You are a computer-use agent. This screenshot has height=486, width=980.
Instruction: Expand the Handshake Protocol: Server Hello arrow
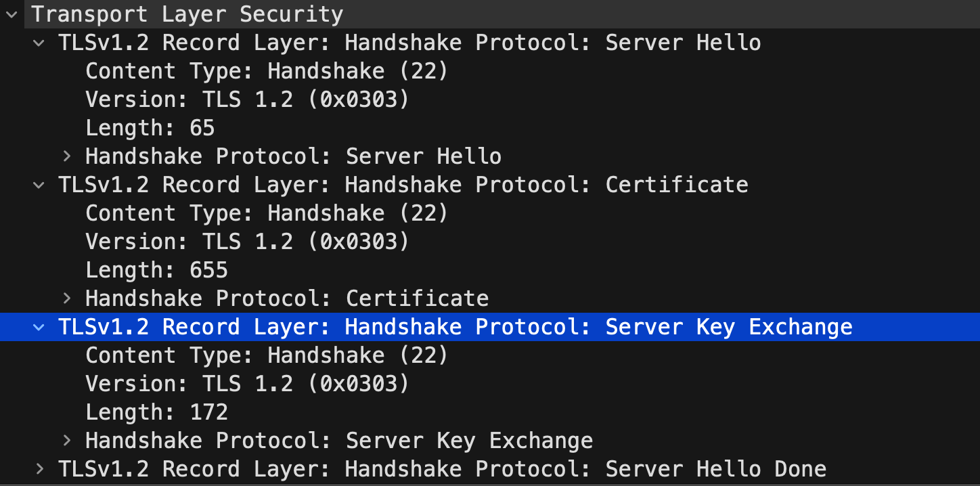(66, 156)
